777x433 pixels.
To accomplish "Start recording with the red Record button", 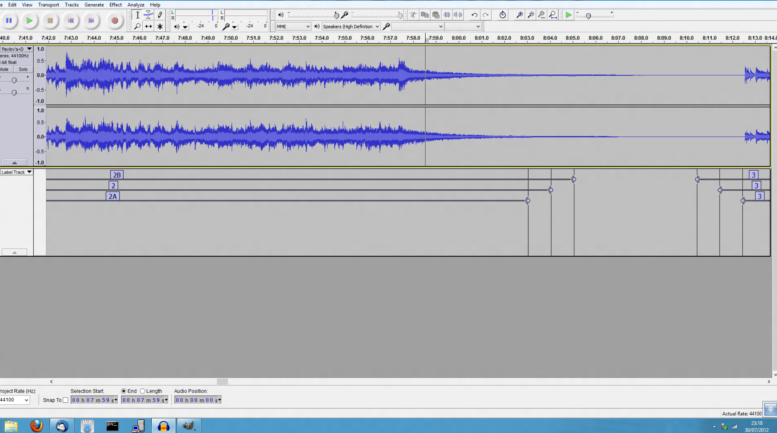I will (114, 21).
